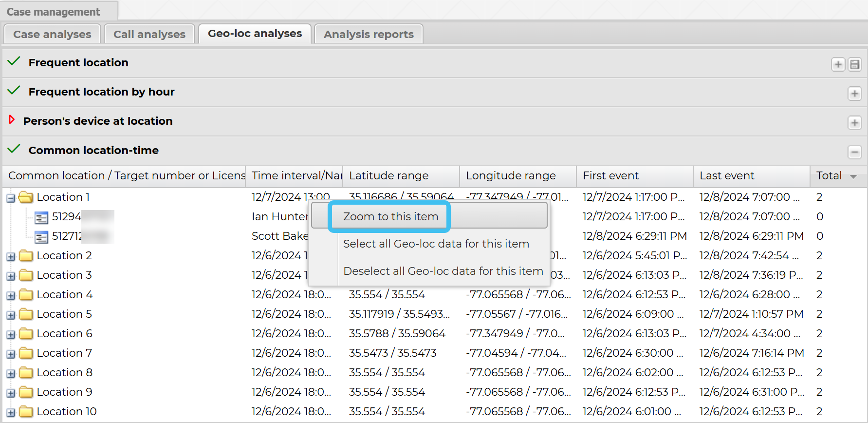
Task: Click the red arrow beside Person's device at location
Action: pyautogui.click(x=12, y=120)
